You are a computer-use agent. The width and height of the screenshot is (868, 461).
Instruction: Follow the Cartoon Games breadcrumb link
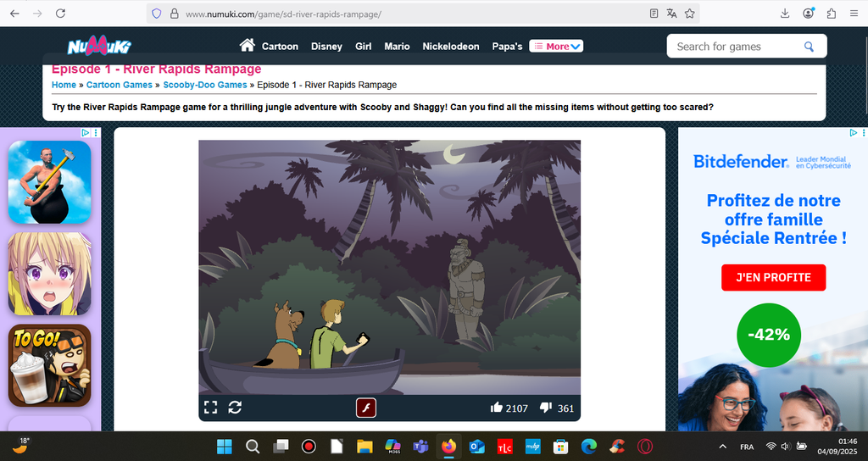(119, 85)
